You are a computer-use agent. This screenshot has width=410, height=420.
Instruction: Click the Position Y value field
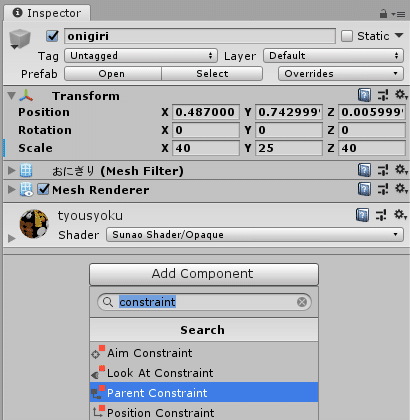[289, 112]
